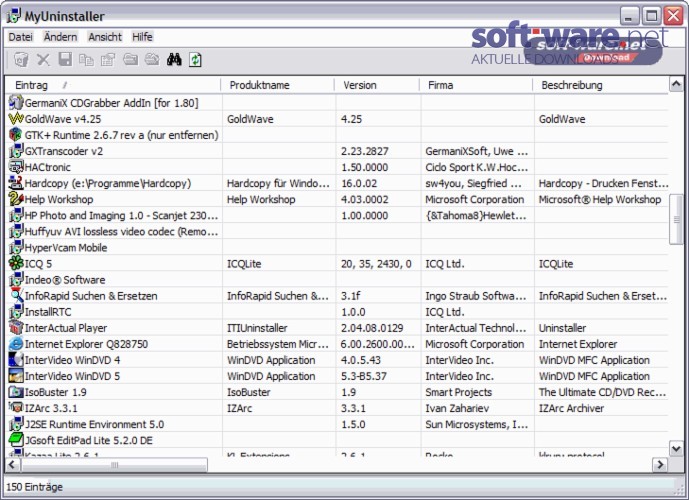Click the binoculars find icon
Screen dimensions: 689x500
(x=174, y=59)
